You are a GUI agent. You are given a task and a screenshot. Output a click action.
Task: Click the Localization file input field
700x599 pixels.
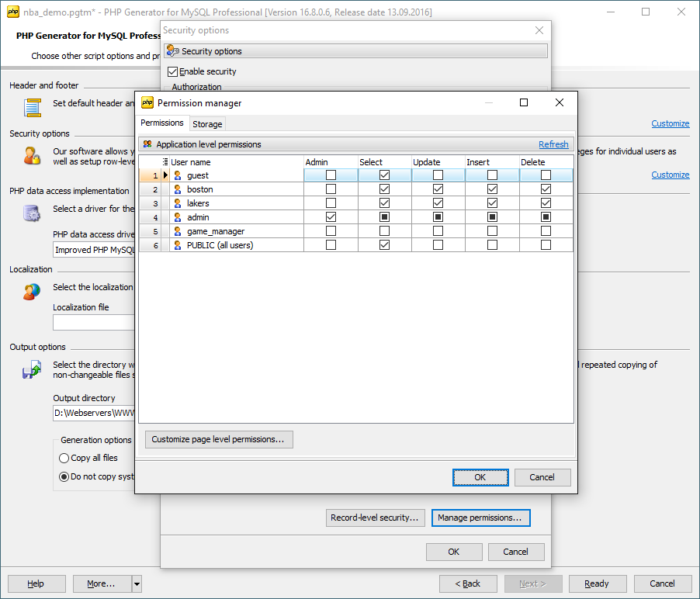[93, 323]
